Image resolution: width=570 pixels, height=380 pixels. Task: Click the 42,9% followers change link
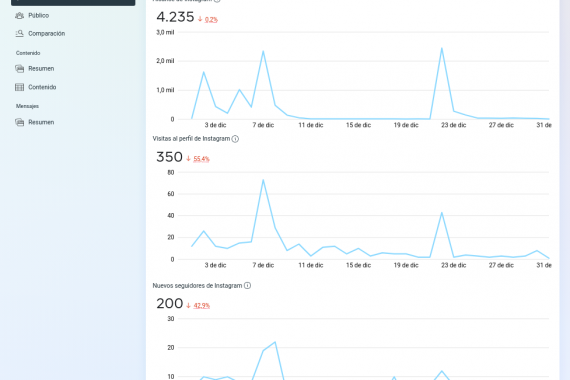202,305
